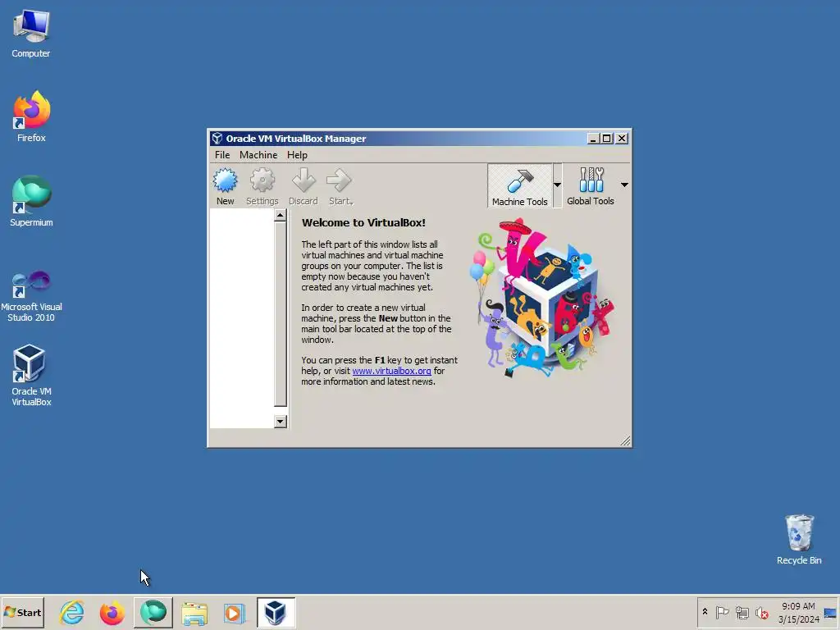This screenshot has height=630, width=840.
Task: Click the network tray icon
Action: pyautogui.click(x=742, y=612)
